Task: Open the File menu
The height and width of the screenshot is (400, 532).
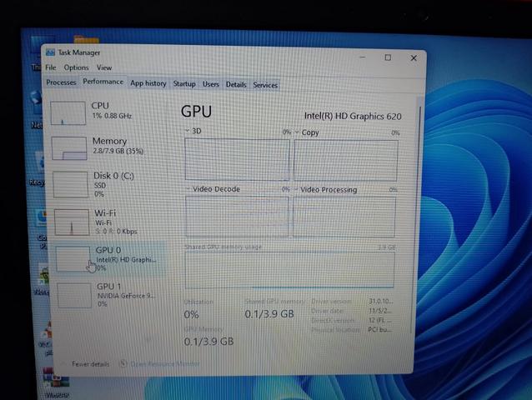Action: [x=51, y=67]
